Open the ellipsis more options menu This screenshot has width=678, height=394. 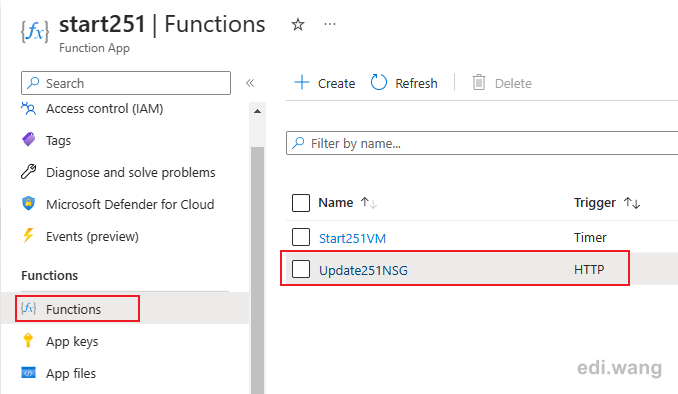(x=330, y=24)
